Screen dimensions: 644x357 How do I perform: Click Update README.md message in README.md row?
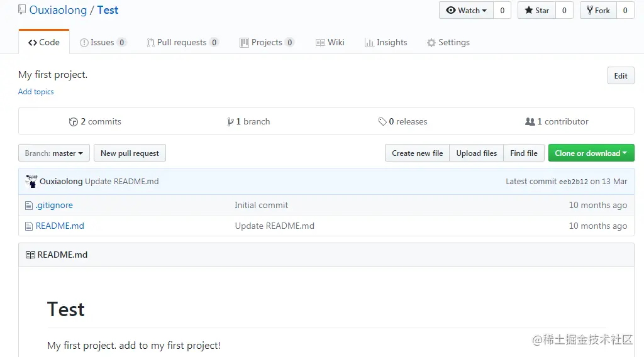pyautogui.click(x=274, y=226)
